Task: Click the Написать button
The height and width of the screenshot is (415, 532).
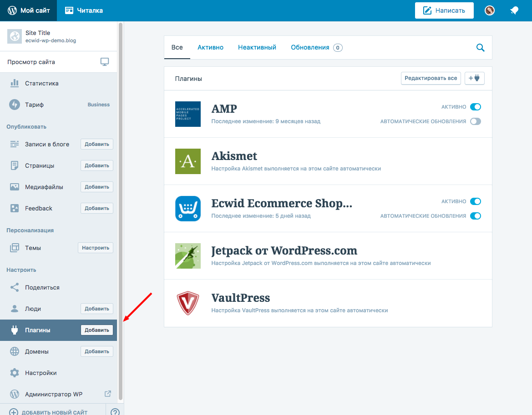Action: (444, 10)
